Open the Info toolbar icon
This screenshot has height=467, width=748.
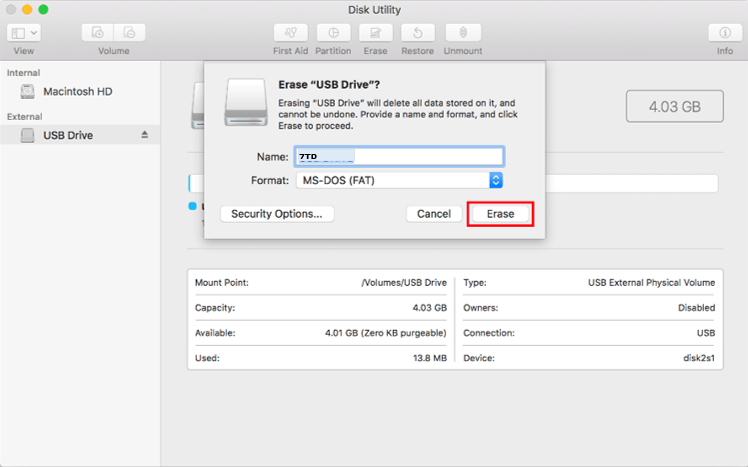click(725, 33)
